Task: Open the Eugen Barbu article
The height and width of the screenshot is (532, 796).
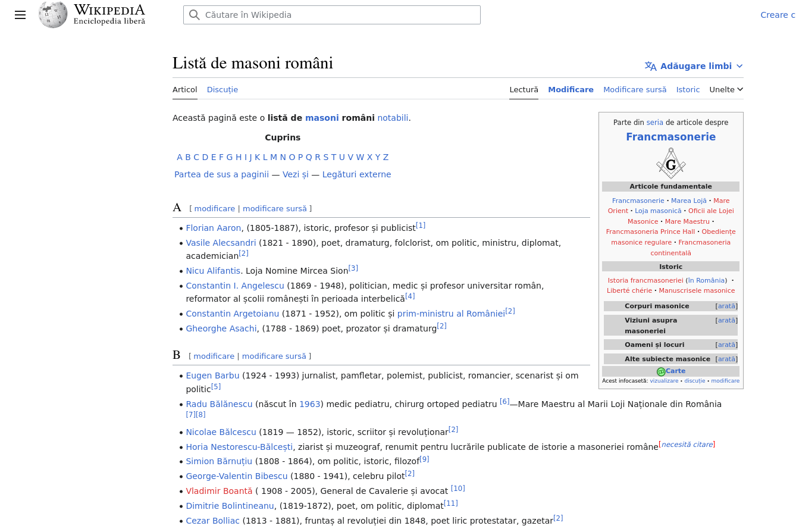Action: point(212,375)
